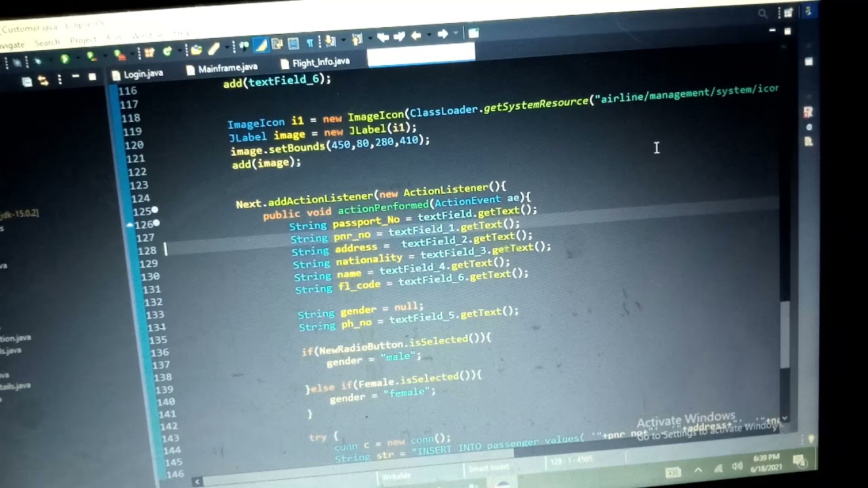Click the New Java Class green icon
Image resolution: width=868 pixels, height=488 pixels.
pos(167,52)
